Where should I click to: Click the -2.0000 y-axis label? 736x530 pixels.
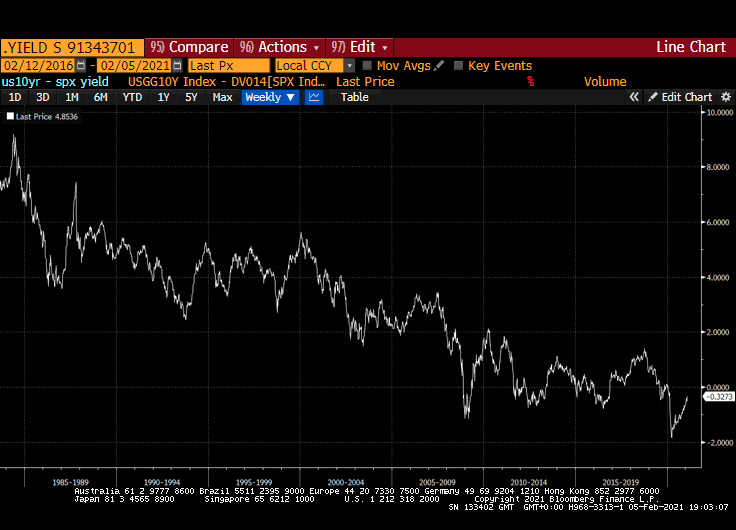(719, 443)
